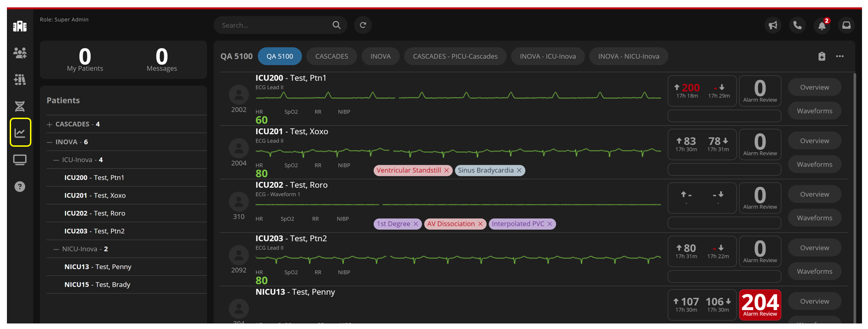
Task: Collapse the INOVA patient group
Action: [x=49, y=142]
